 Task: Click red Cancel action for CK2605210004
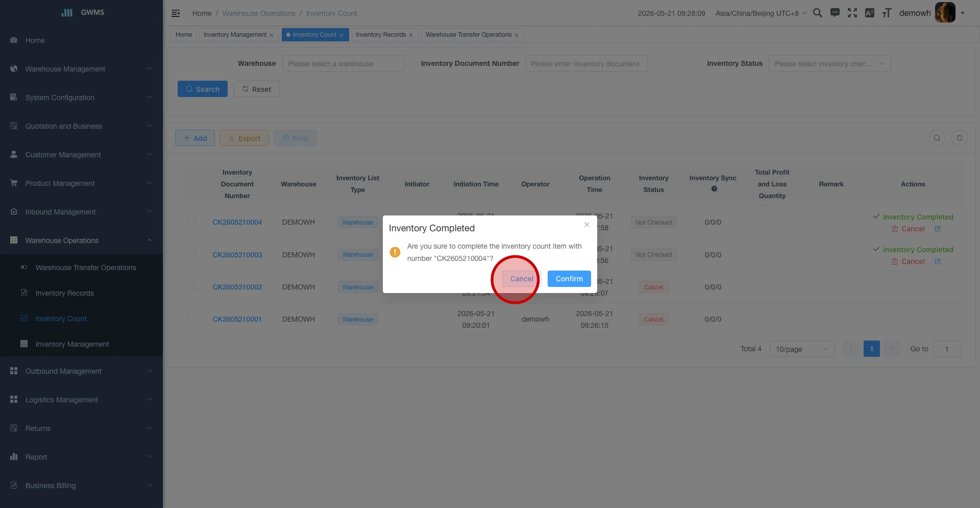coord(908,229)
